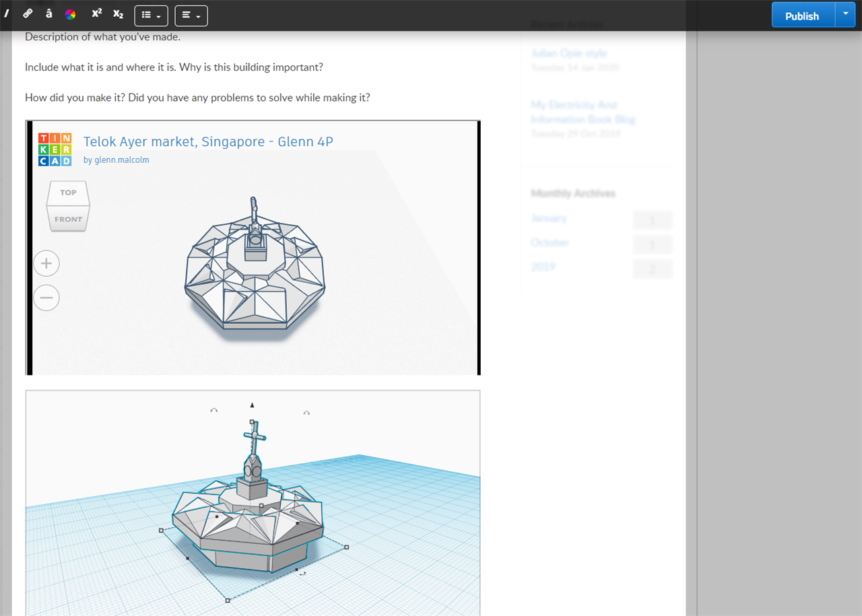The image size is (862, 616).
Task: Zoom in with the plus button
Action: coord(46,263)
